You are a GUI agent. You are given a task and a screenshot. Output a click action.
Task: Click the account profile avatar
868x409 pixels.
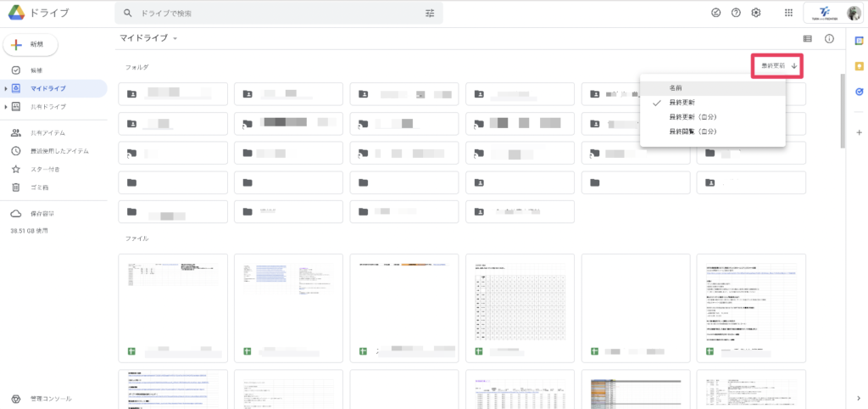pyautogui.click(x=853, y=14)
